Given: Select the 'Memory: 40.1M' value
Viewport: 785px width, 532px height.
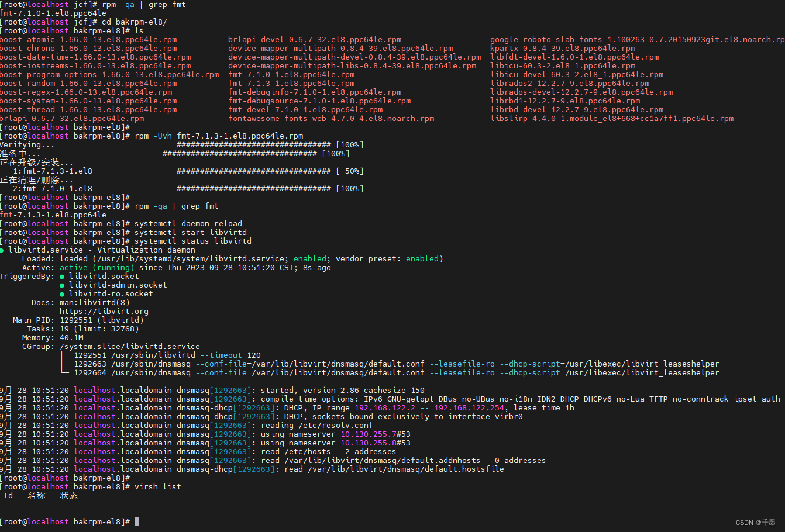Looking at the screenshot, I should coord(53,338).
